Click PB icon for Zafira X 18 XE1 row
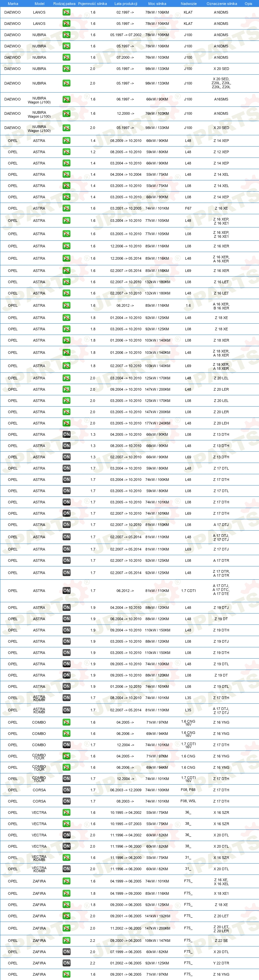 click(x=67, y=893)
